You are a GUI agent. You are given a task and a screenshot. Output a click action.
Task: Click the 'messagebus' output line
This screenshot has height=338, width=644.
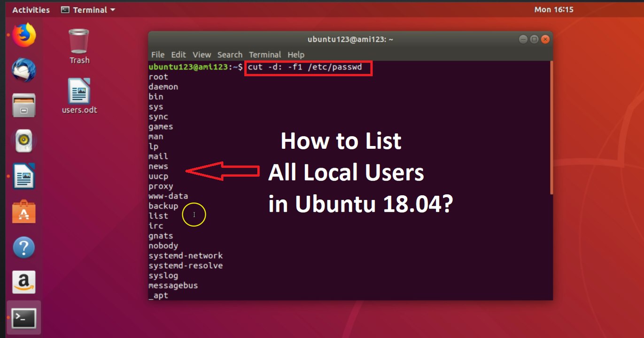click(x=173, y=285)
